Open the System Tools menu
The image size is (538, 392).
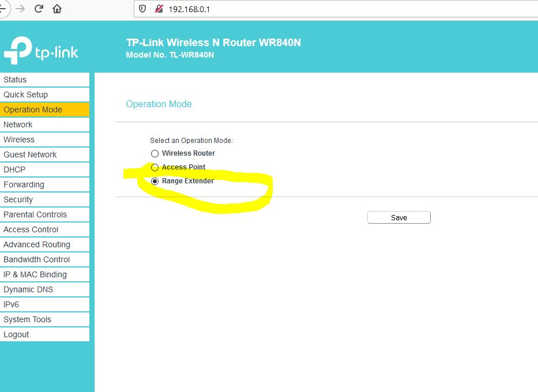point(44,319)
